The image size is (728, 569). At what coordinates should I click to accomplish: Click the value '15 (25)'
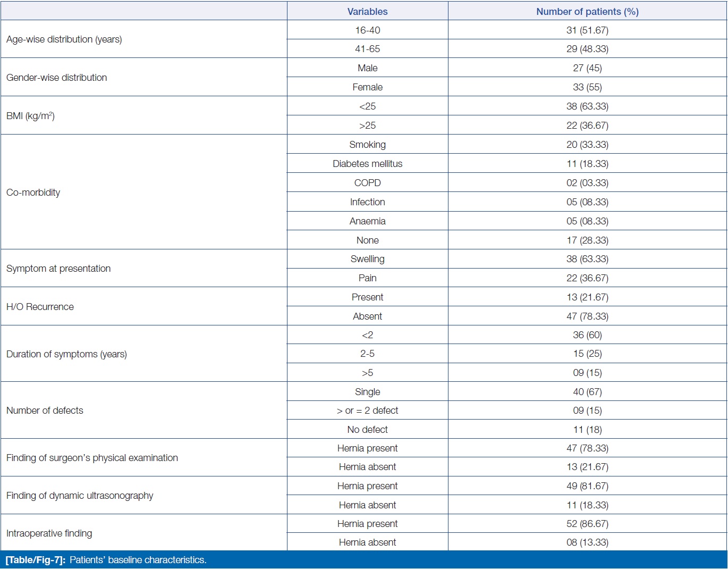tap(587, 354)
